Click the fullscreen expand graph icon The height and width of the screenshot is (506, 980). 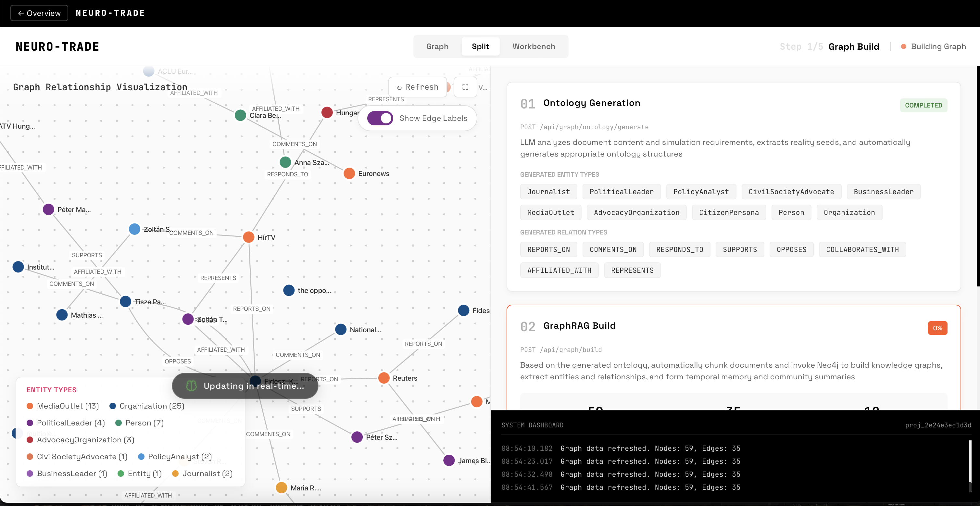[465, 87]
